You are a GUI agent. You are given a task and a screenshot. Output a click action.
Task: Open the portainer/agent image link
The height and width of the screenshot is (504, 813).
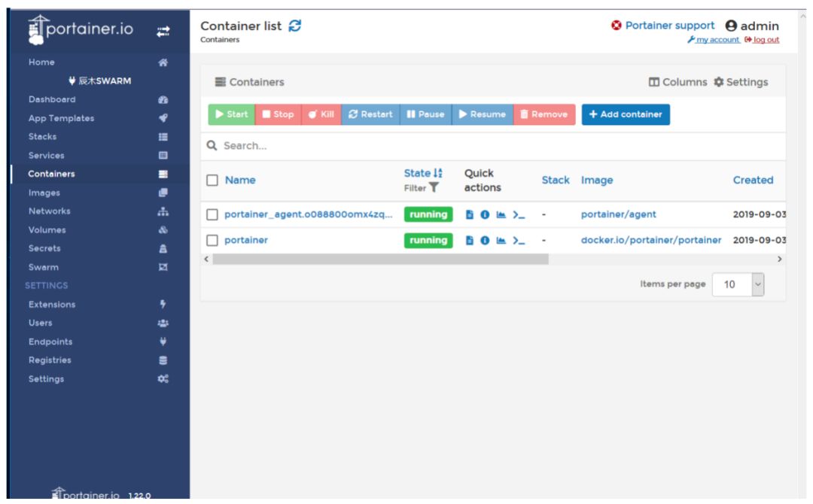[x=618, y=214]
